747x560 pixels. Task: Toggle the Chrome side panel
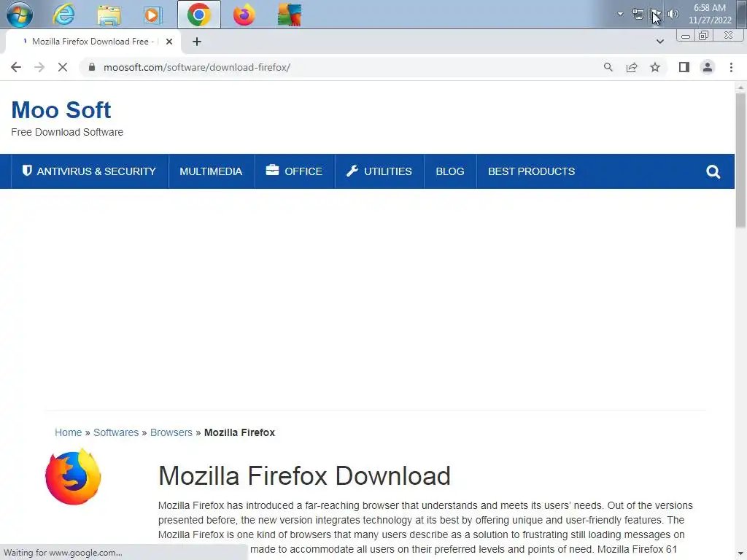(x=684, y=67)
